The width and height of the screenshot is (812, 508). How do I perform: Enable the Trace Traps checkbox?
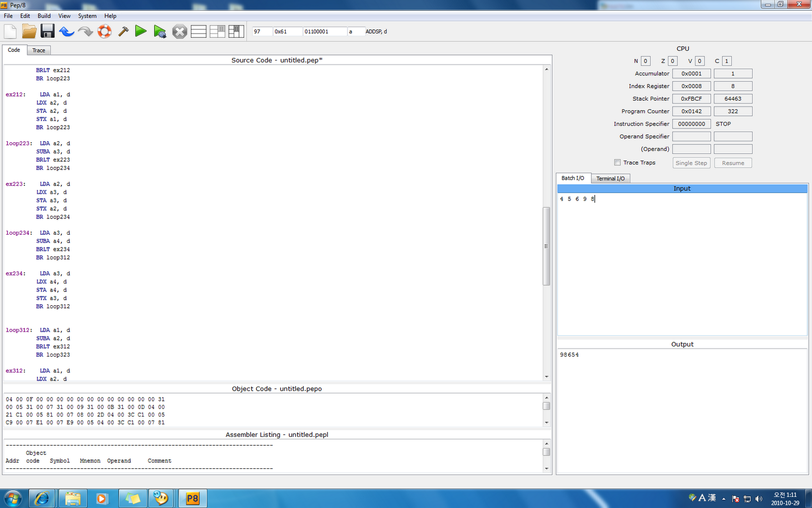(x=618, y=162)
